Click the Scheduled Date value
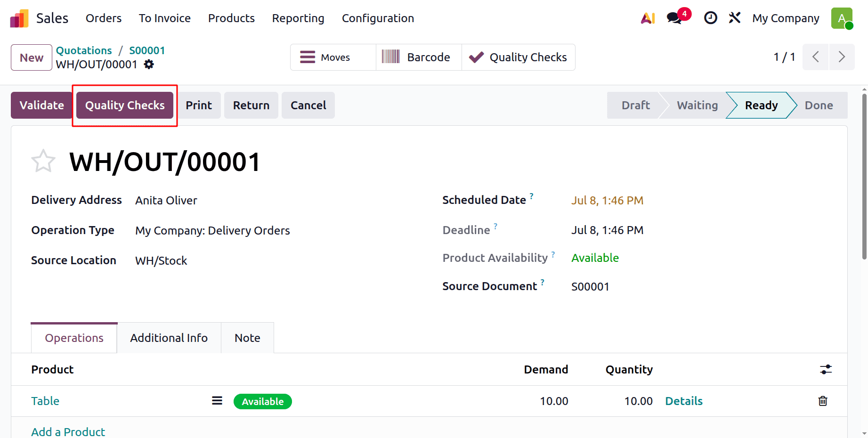The image size is (868, 438). (607, 200)
